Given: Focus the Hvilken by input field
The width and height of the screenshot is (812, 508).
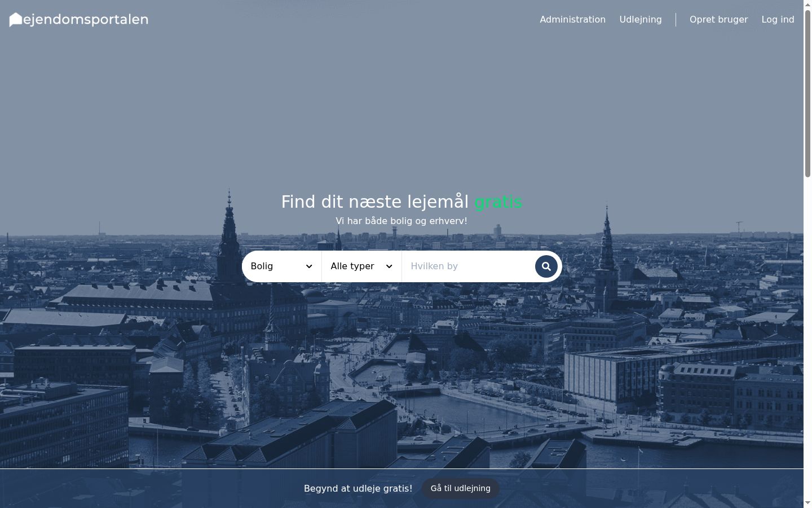Looking at the screenshot, I should click(x=468, y=266).
